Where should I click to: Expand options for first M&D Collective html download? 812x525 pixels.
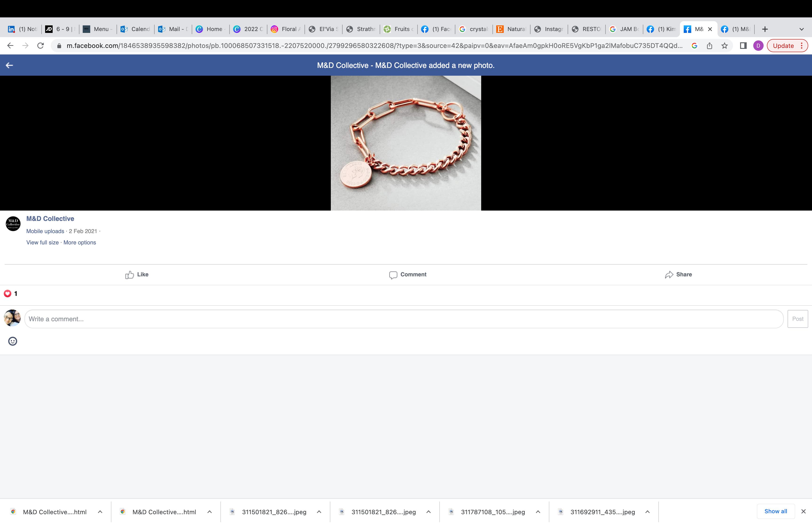[x=100, y=512]
